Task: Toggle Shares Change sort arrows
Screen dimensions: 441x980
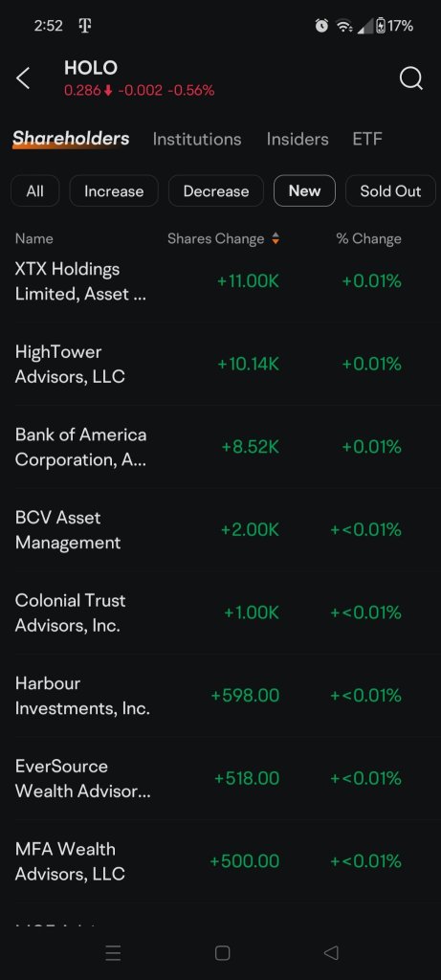Action: point(276,238)
